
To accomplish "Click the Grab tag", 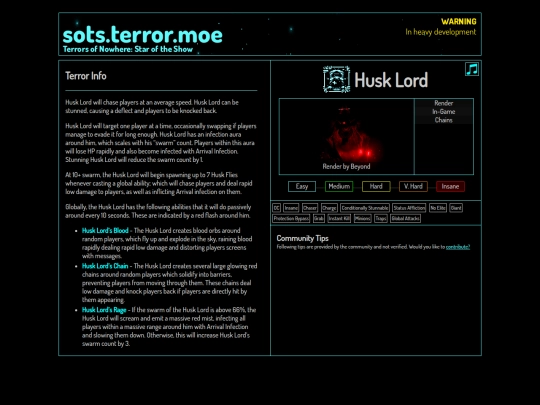I will pyautogui.click(x=319, y=218).
